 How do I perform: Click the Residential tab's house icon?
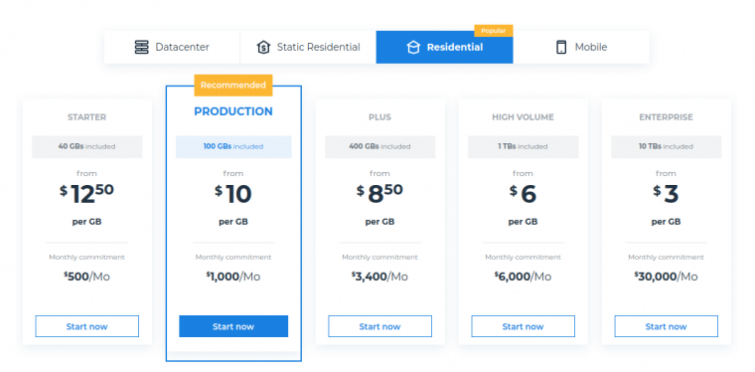point(413,47)
